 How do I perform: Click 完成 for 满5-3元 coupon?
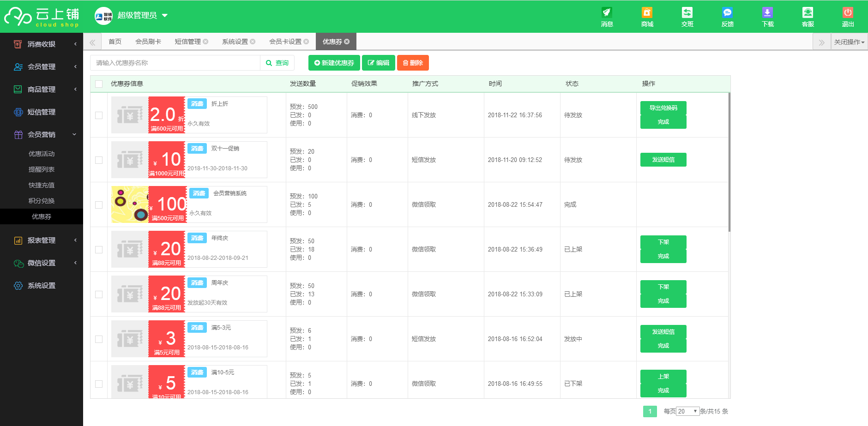[663, 346]
